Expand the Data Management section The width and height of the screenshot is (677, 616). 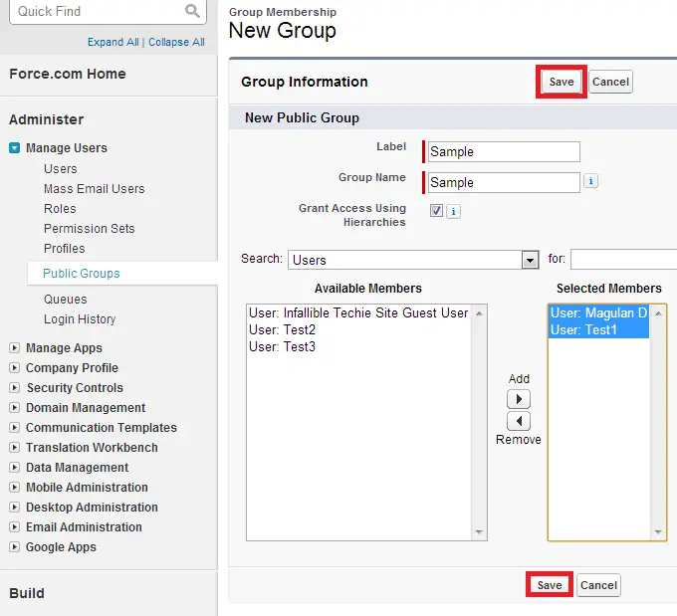click(x=14, y=467)
